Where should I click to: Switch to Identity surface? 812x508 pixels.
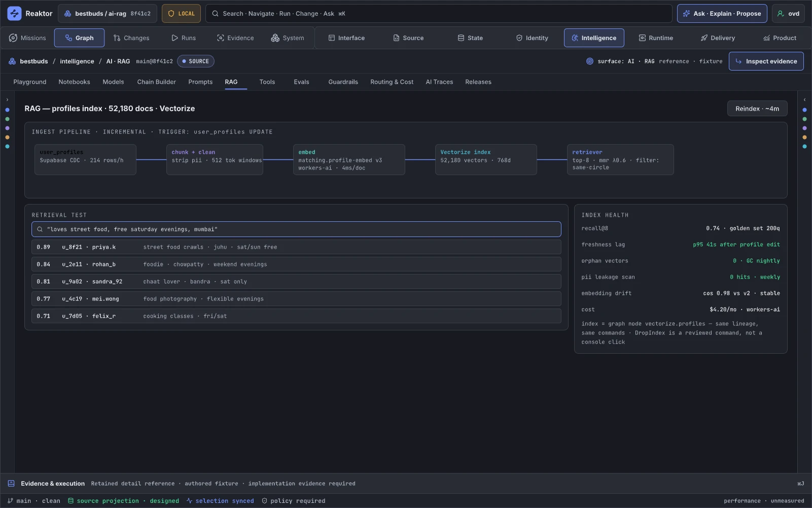pyautogui.click(x=532, y=38)
